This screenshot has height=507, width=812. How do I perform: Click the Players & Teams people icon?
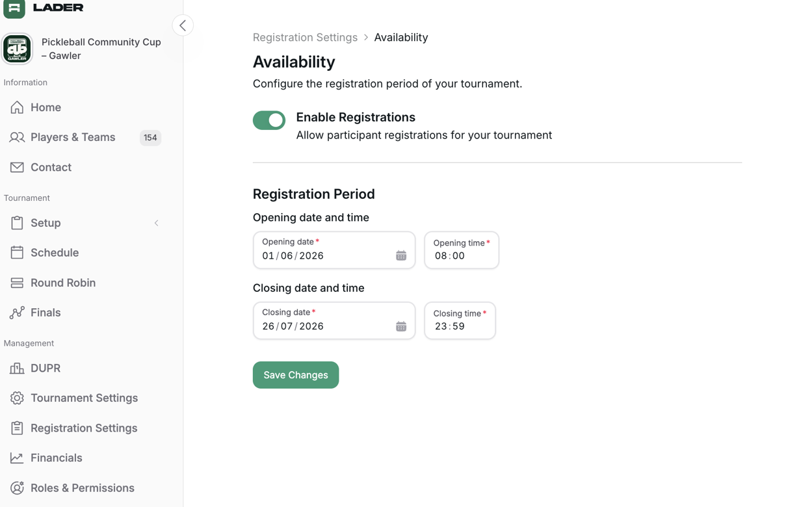coord(17,137)
